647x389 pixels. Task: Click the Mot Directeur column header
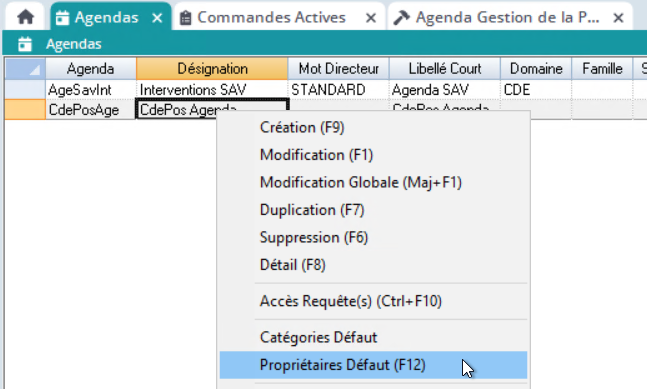tap(338, 68)
